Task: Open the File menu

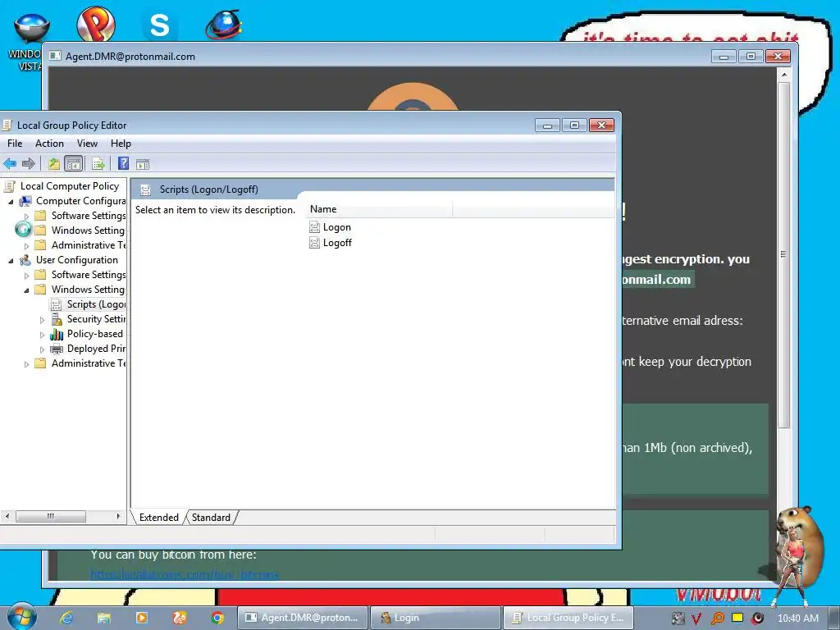Action: 15,144
